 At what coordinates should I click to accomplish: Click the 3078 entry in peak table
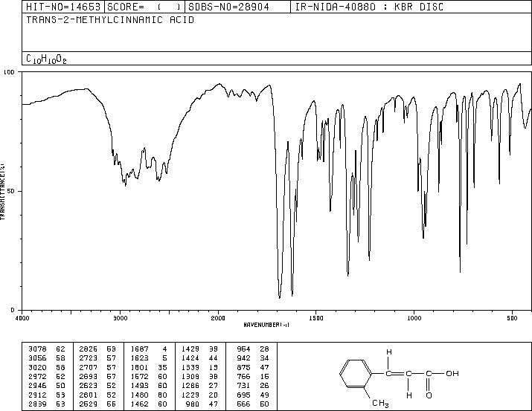coord(37,349)
